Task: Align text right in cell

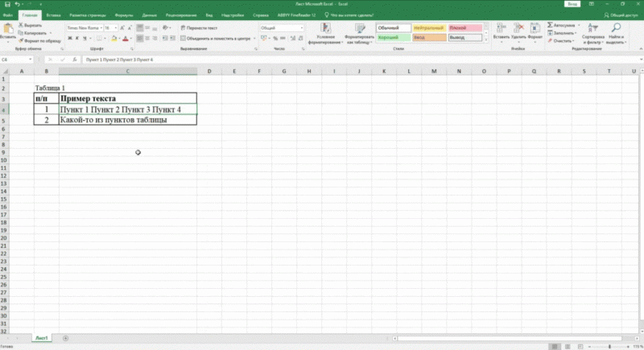Action: coord(155,38)
